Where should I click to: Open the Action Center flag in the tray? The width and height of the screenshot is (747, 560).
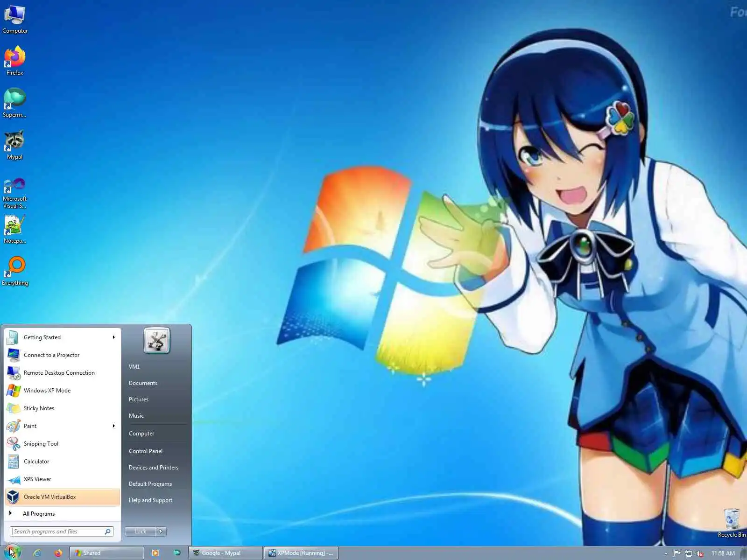point(677,553)
